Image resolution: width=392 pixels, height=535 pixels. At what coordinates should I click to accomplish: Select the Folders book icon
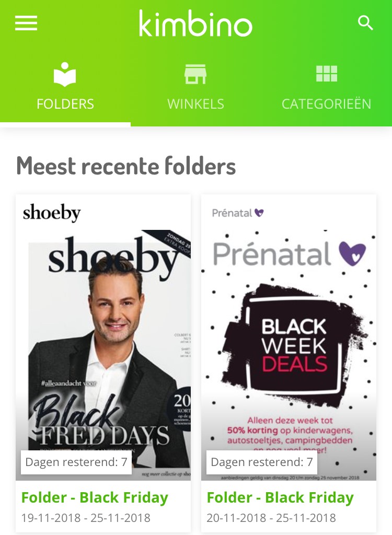[65, 74]
